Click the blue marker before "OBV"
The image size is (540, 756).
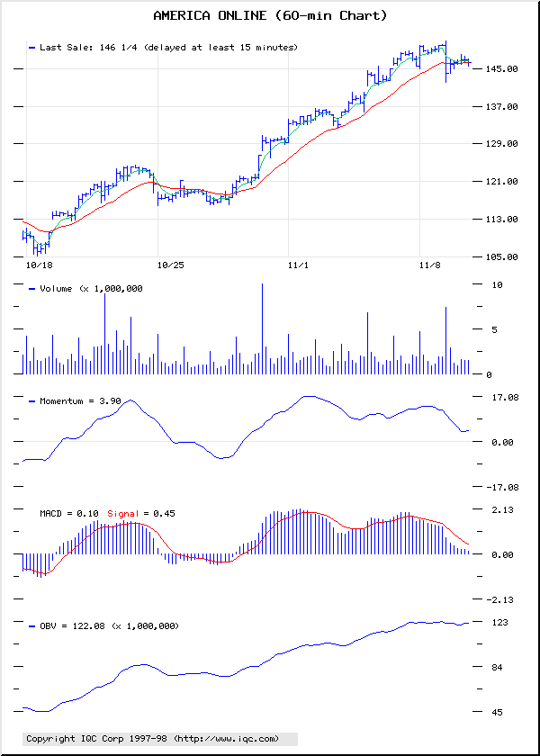point(32,626)
